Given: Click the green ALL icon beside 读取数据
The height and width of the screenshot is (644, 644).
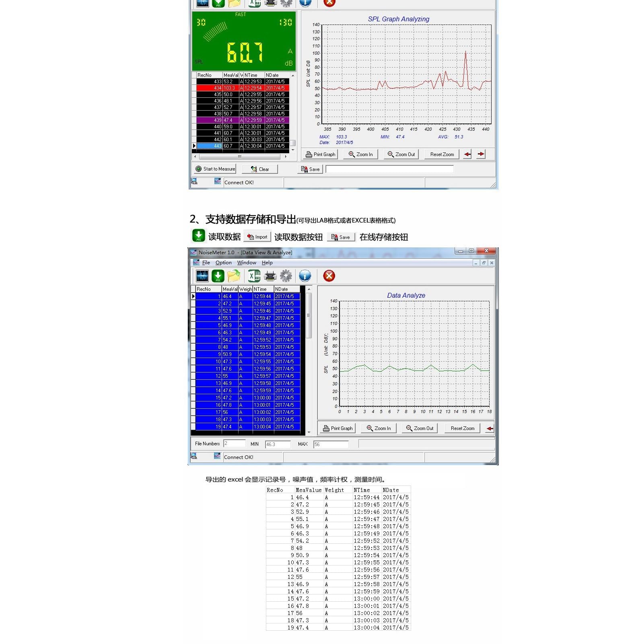Looking at the screenshot, I should (199, 236).
